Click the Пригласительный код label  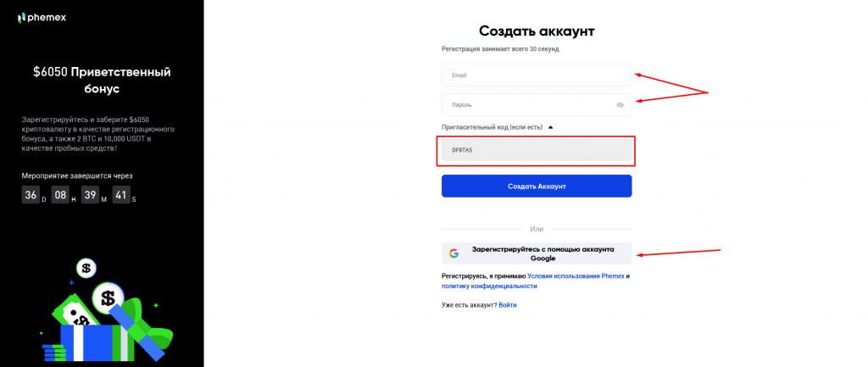tap(492, 127)
